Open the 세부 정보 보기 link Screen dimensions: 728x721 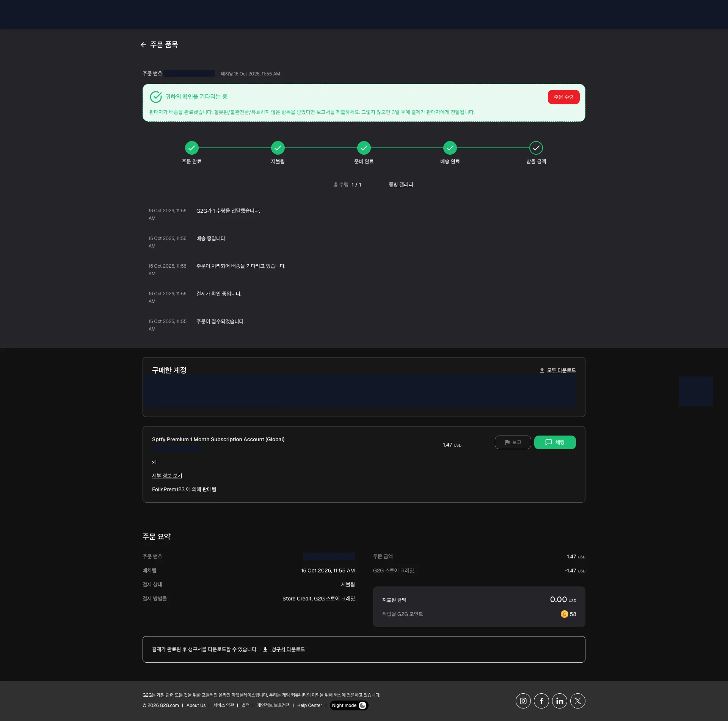(x=167, y=476)
